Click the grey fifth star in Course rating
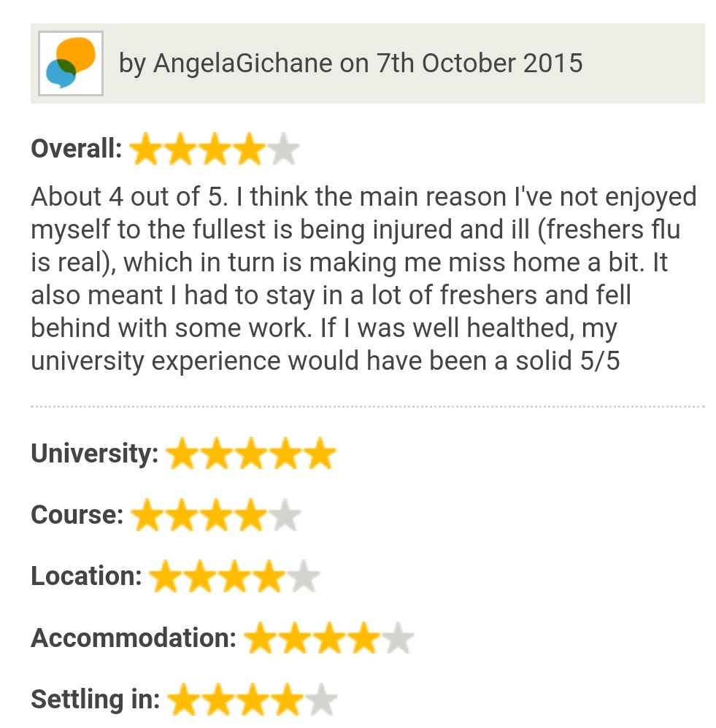Image resolution: width=716 pixels, height=728 pixels. coord(286,515)
